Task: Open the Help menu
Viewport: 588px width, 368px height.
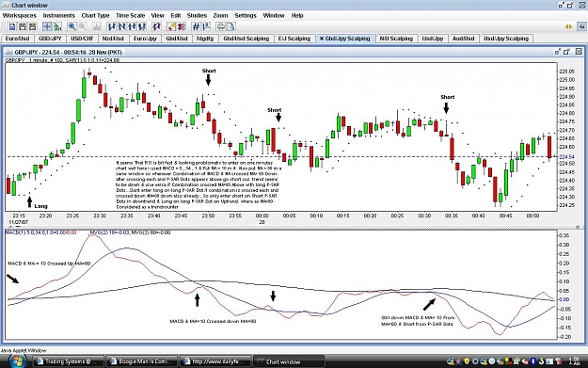Action: [297, 15]
